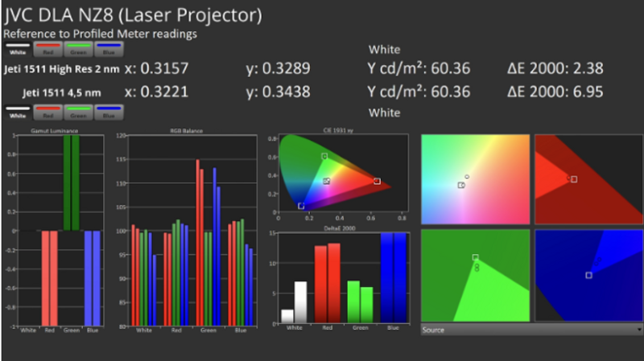
Task: Click the DeltaE 2000 chart title
Action: (x=339, y=228)
